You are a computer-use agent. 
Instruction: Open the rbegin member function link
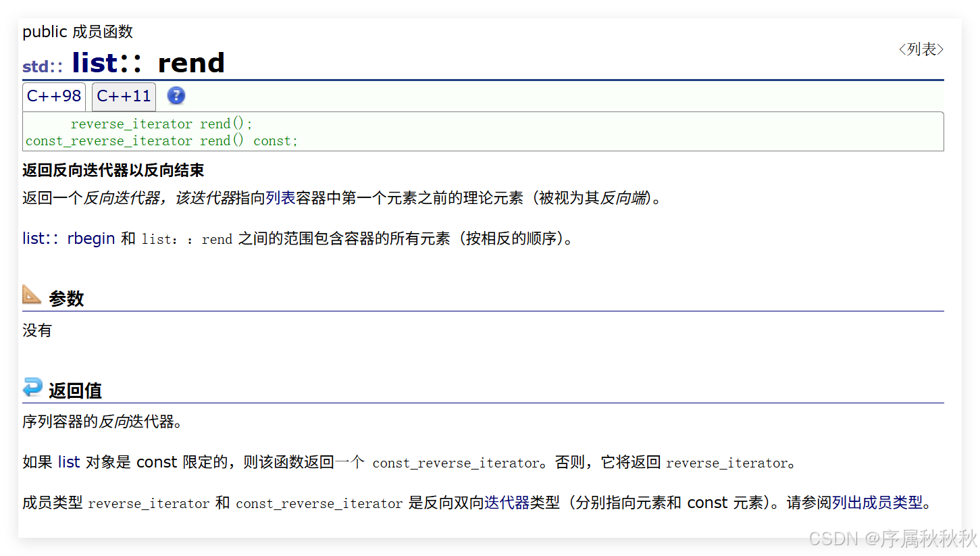click(91, 238)
